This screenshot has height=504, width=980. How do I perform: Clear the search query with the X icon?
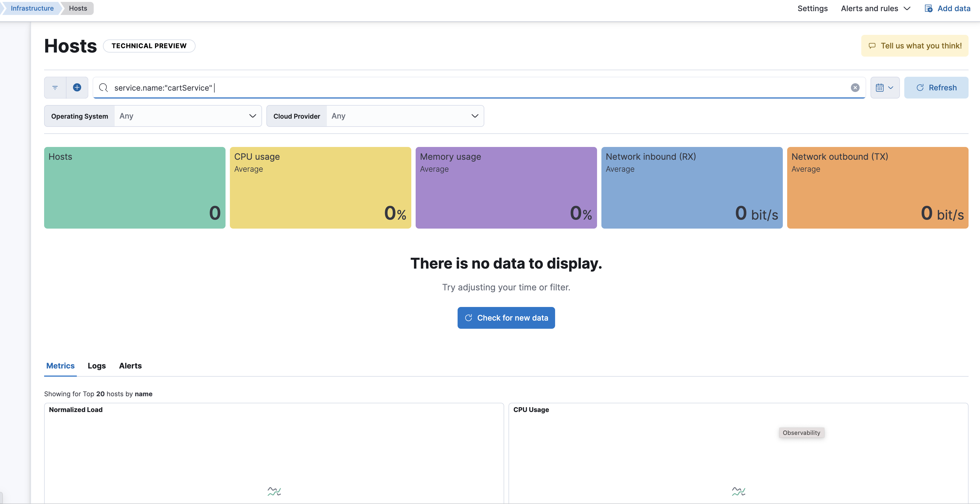point(855,87)
